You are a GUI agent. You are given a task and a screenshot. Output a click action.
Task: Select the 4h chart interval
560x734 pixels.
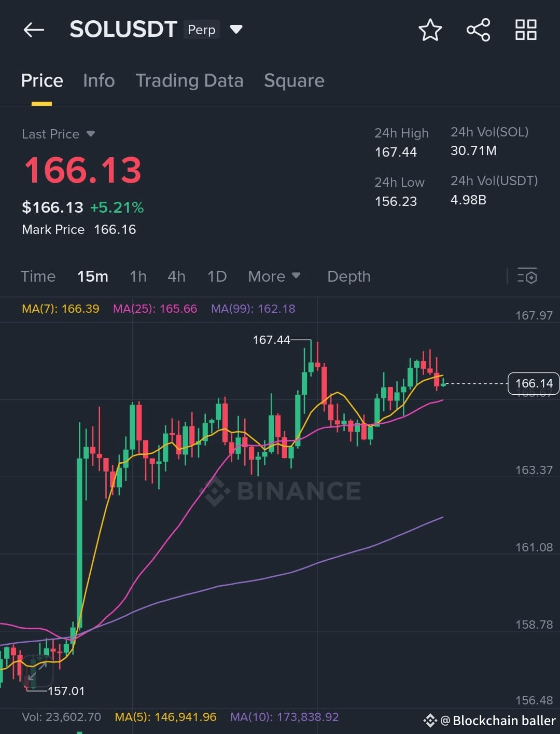(176, 276)
